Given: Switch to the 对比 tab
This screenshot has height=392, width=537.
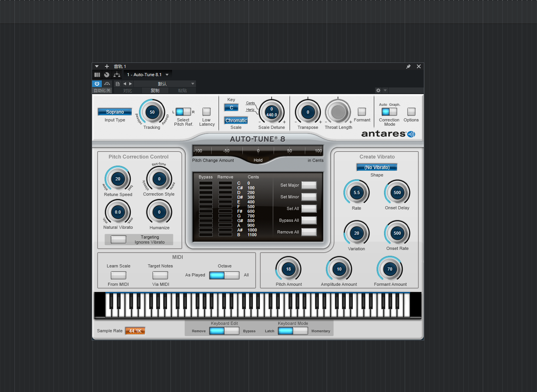Looking at the screenshot, I should tap(127, 90).
